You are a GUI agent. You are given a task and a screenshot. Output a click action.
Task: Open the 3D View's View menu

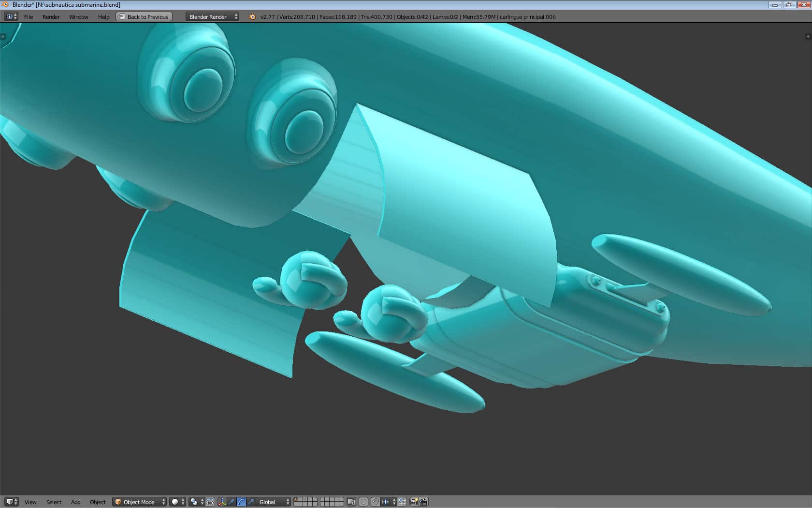pyautogui.click(x=30, y=502)
